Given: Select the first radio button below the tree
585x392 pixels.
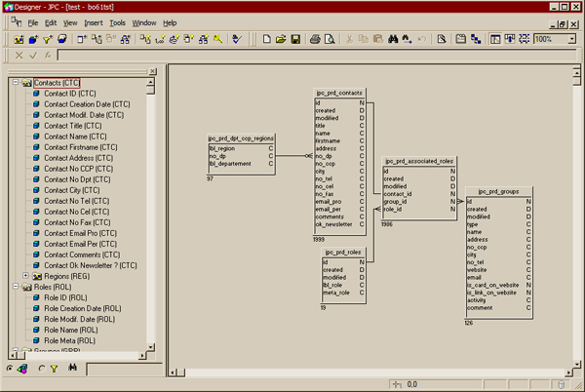Looking at the screenshot, I should tap(10, 369).
